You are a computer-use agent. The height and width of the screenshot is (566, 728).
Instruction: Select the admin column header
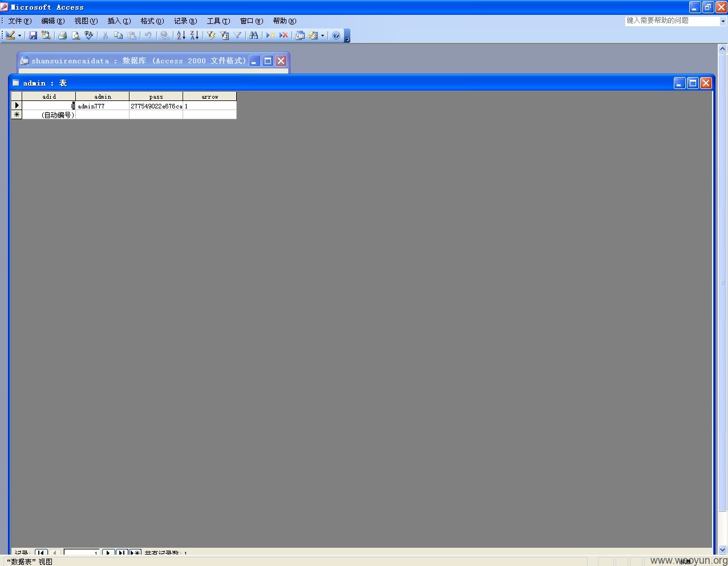(x=103, y=96)
